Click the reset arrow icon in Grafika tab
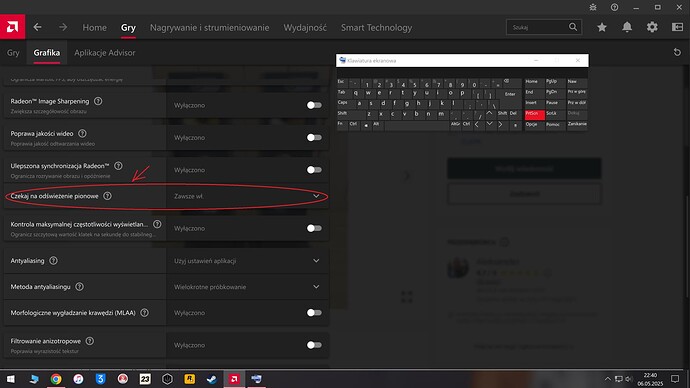The image size is (690, 388). point(677,52)
